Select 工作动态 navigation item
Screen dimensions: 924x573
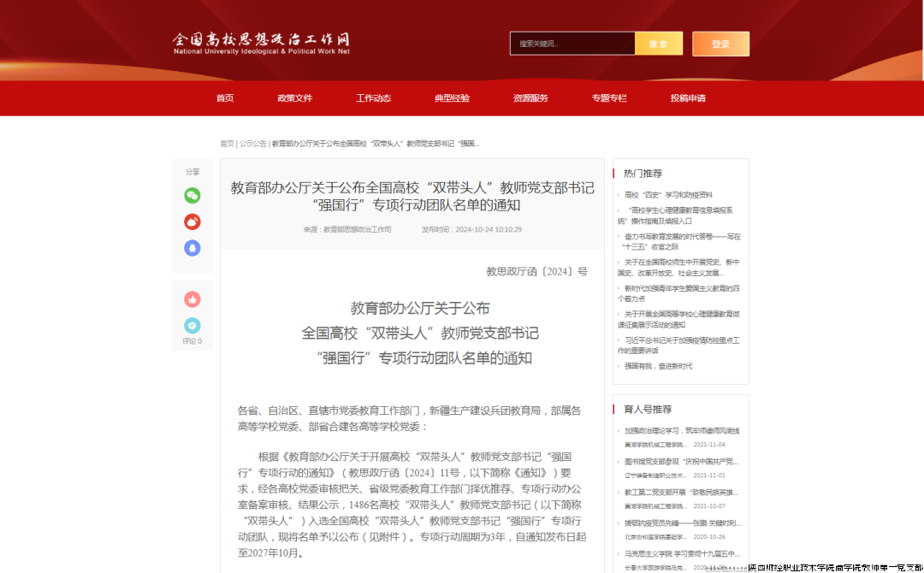(x=373, y=98)
